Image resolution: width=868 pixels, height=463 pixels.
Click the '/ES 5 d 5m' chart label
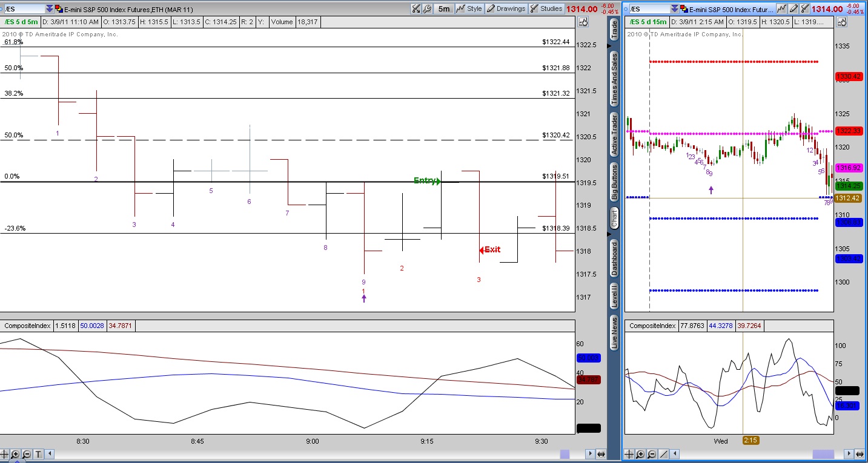(x=21, y=22)
